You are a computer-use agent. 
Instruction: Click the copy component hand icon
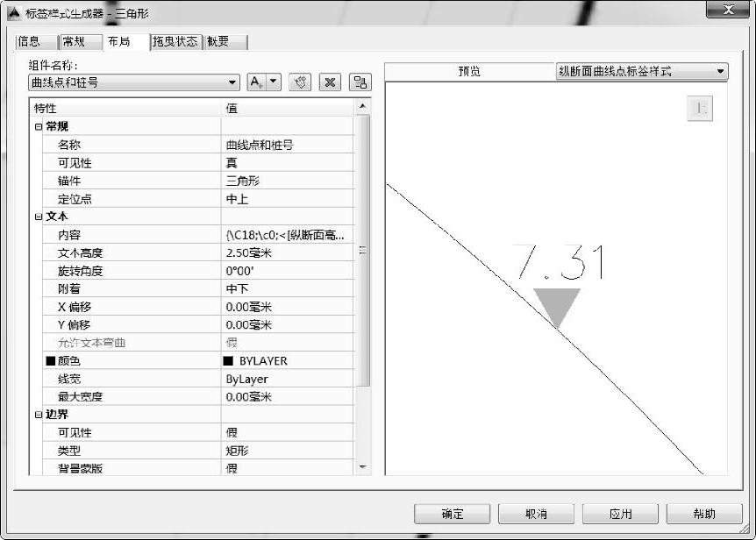[x=300, y=82]
